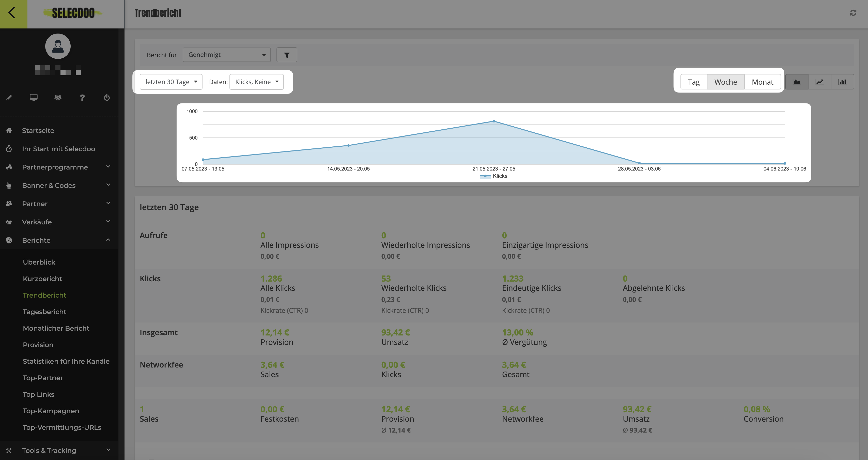Open the letzten 30 Tage date dropdown
This screenshot has width=868, height=460.
tap(171, 82)
